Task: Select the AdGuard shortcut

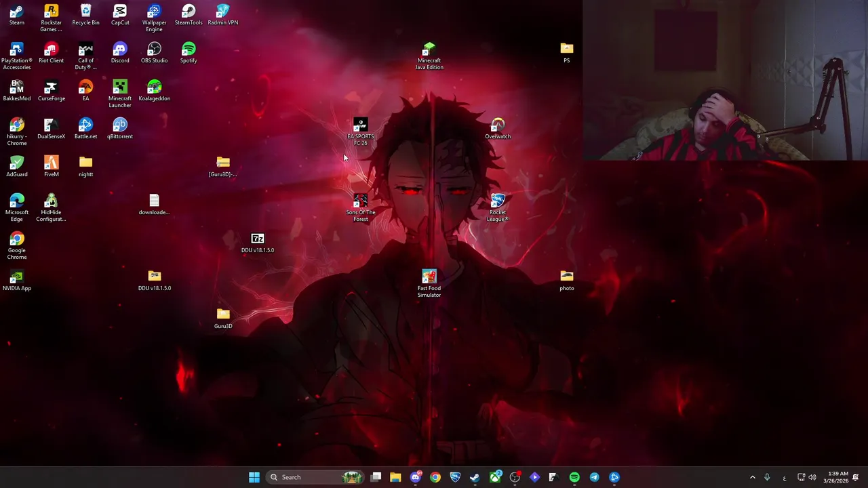Action: (x=17, y=167)
